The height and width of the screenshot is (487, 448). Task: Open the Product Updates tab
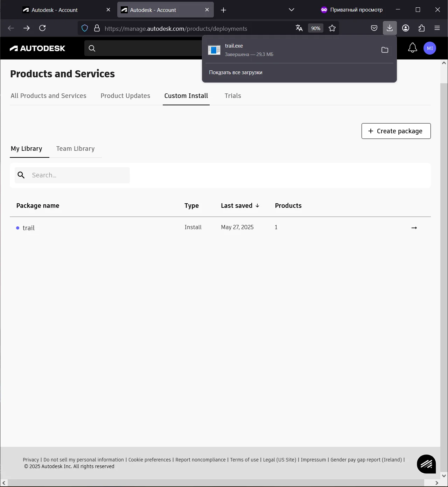click(125, 96)
